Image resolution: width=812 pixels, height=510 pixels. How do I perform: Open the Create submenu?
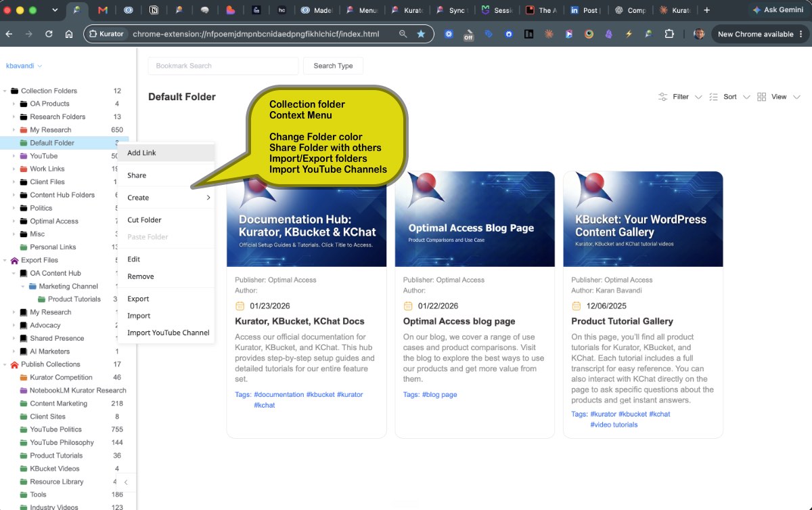click(166, 198)
